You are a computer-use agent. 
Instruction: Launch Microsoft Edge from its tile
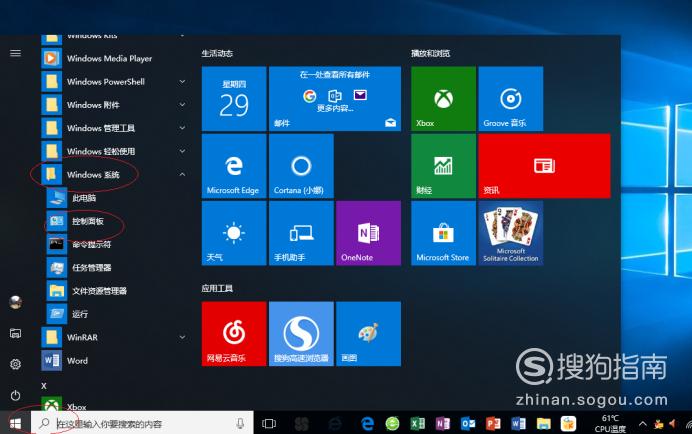coord(234,166)
